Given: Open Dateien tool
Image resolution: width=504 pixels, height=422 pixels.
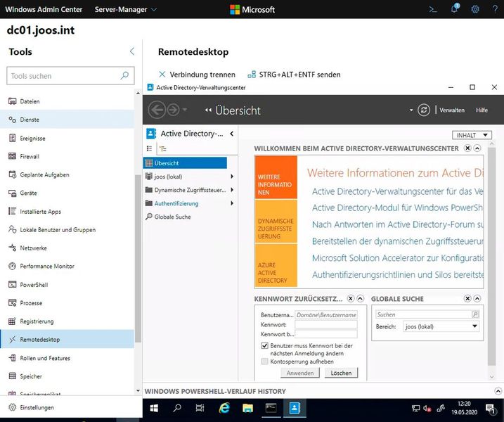Looking at the screenshot, I should 67,101.
